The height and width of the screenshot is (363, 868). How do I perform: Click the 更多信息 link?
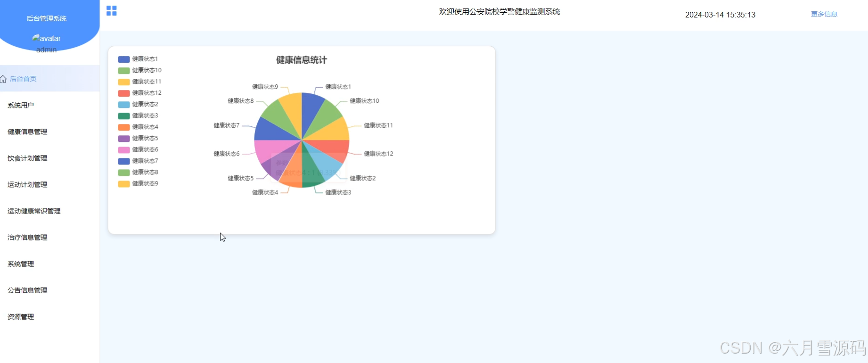click(x=824, y=14)
